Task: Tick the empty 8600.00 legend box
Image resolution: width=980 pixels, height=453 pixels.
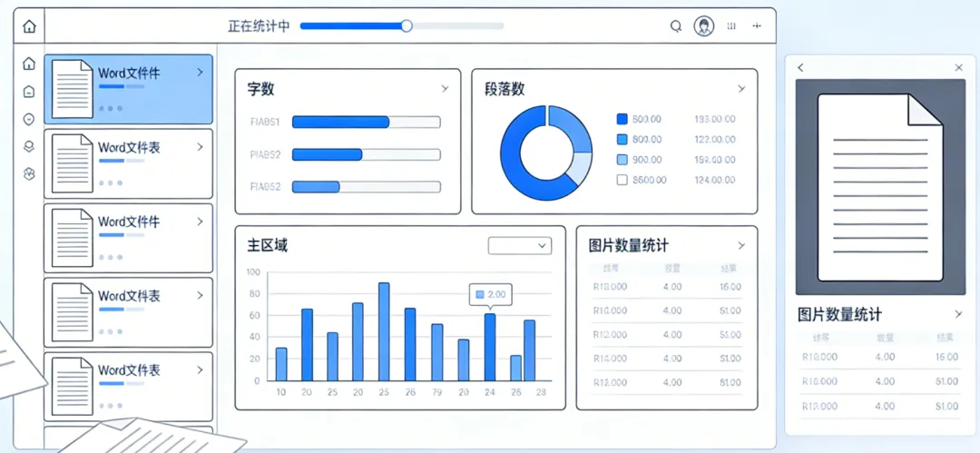Action: [x=622, y=180]
